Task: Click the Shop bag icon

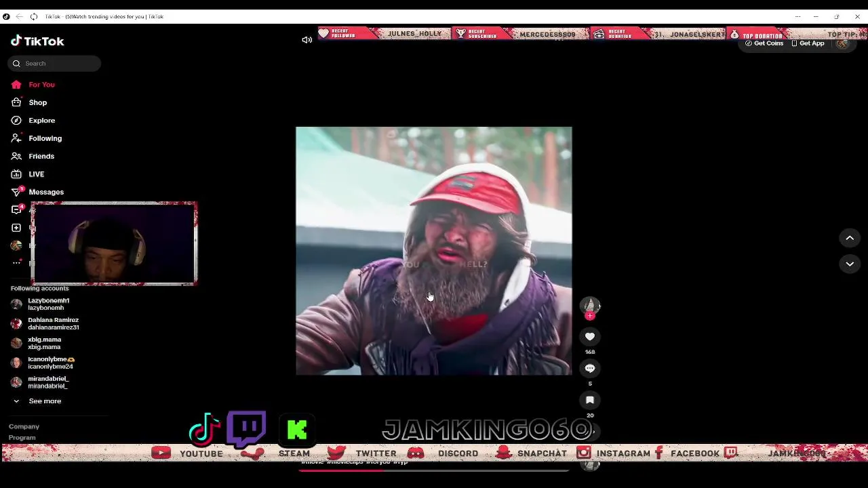Action: [x=16, y=102]
